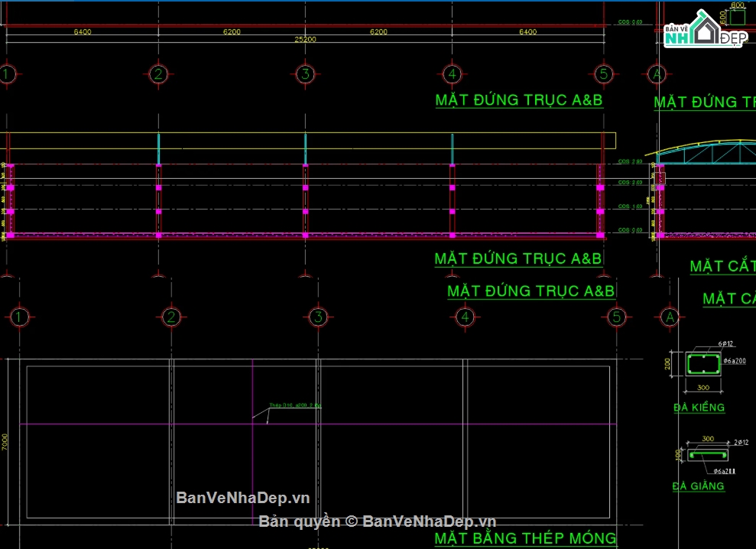Select the vertical 7000 dimension text
The width and height of the screenshot is (756, 549).
(5, 442)
